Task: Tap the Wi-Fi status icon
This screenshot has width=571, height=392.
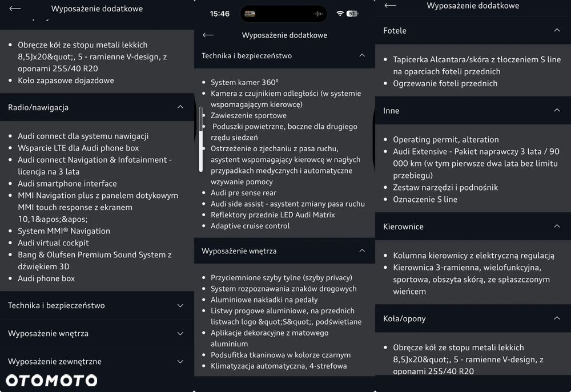Action: [340, 14]
